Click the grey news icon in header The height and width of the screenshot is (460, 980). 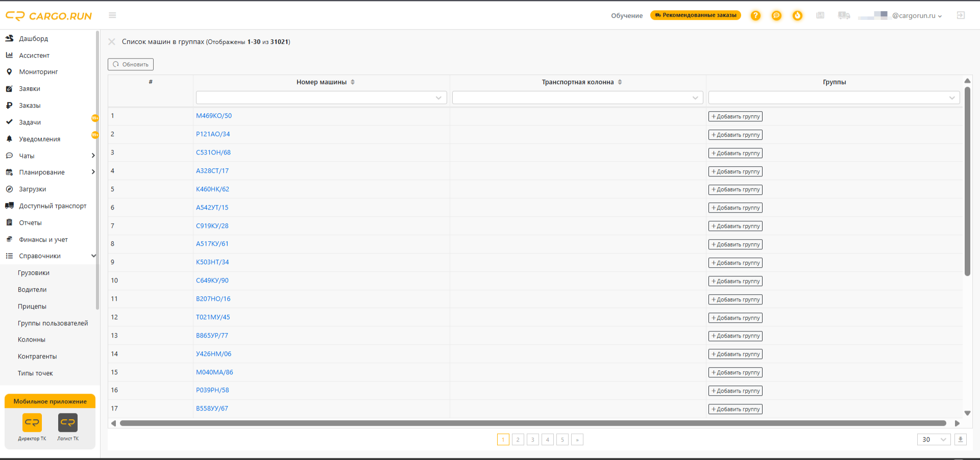tap(820, 15)
